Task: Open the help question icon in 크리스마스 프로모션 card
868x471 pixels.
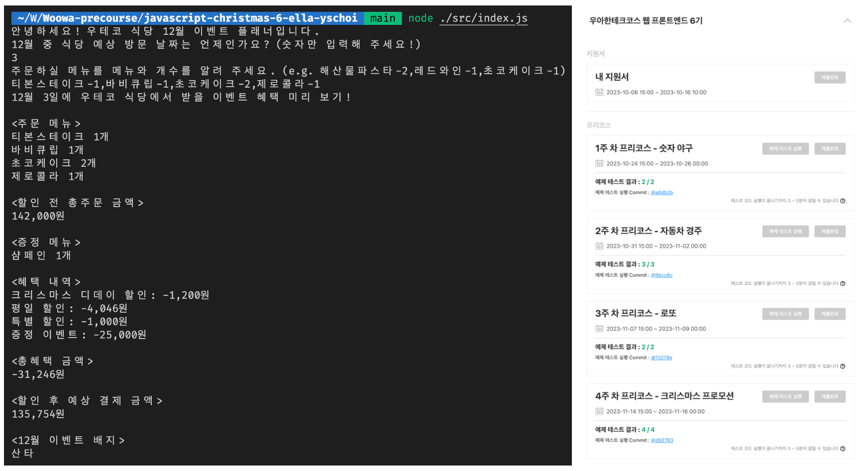Action: (x=843, y=449)
